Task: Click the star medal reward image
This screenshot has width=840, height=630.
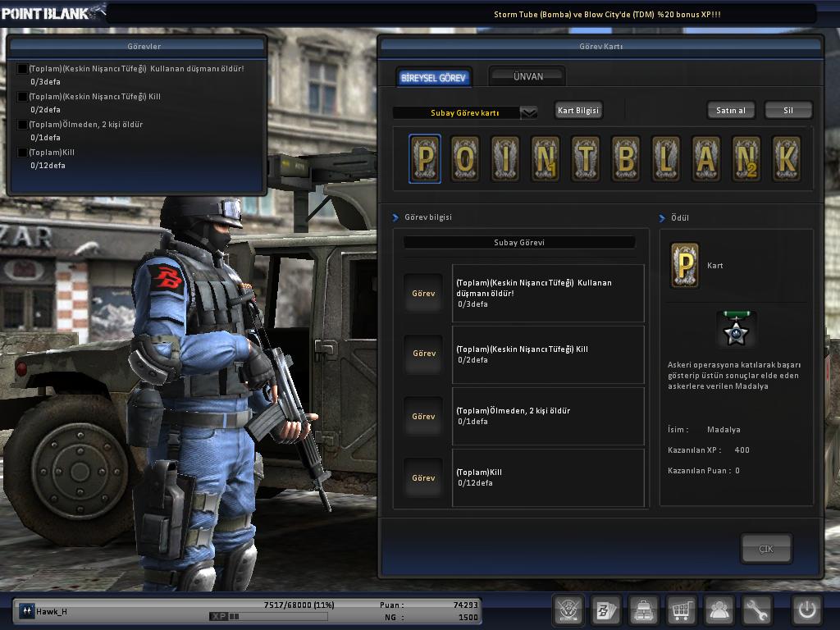Action: click(736, 331)
